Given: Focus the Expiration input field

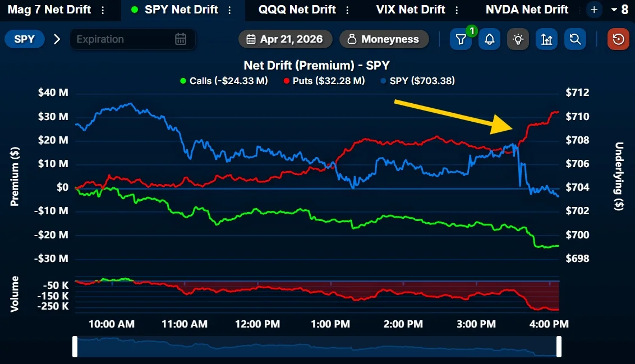Looking at the screenshot, I should point(132,39).
